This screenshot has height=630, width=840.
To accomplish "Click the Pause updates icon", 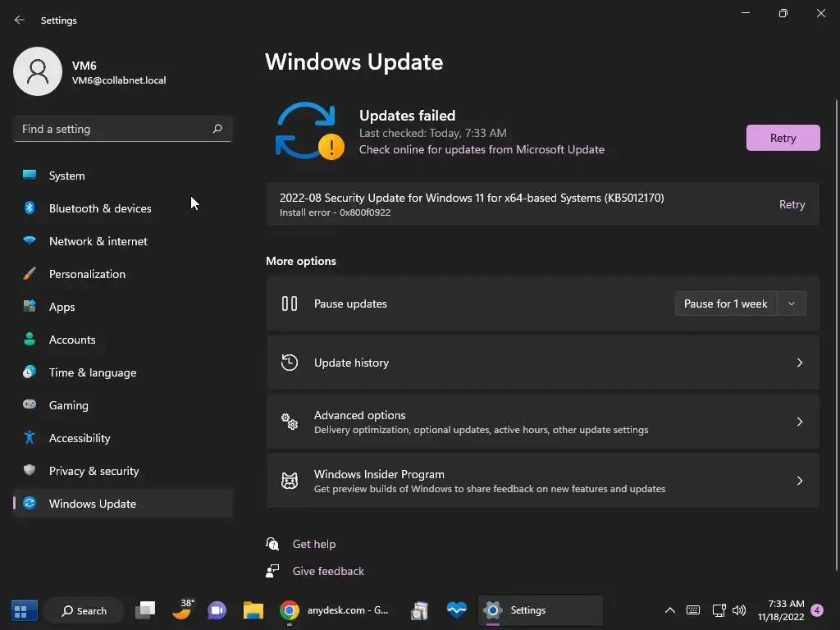I will click(290, 304).
